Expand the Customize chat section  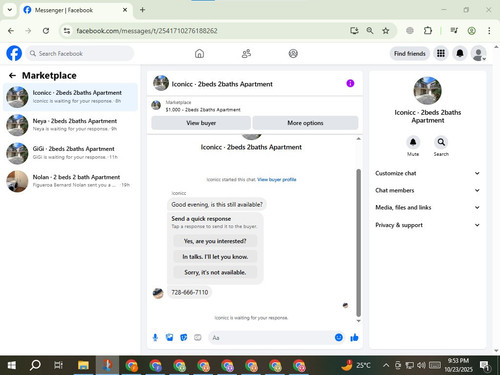(x=428, y=173)
